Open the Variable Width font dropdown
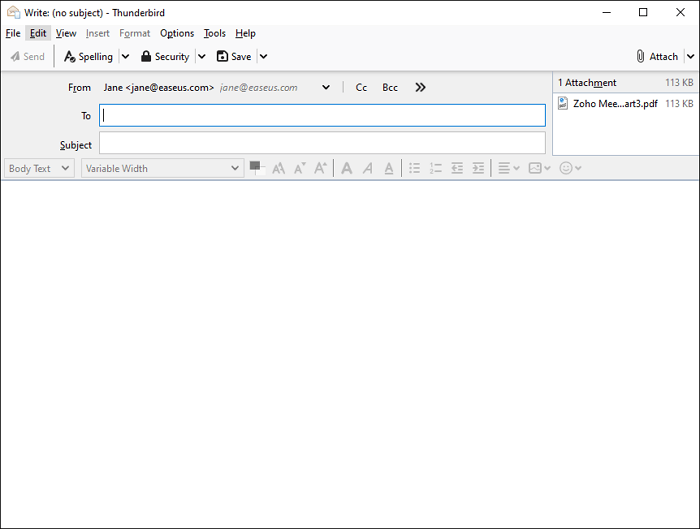This screenshot has height=529, width=700. [162, 168]
